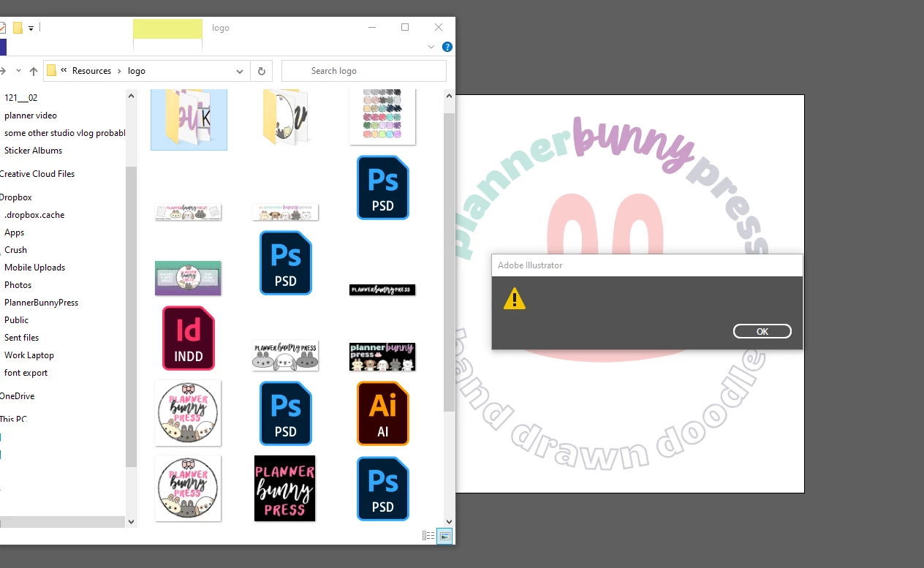Select the black square pink Planner Bunny Press logo
The width and height of the screenshot is (924, 568).
pos(285,488)
